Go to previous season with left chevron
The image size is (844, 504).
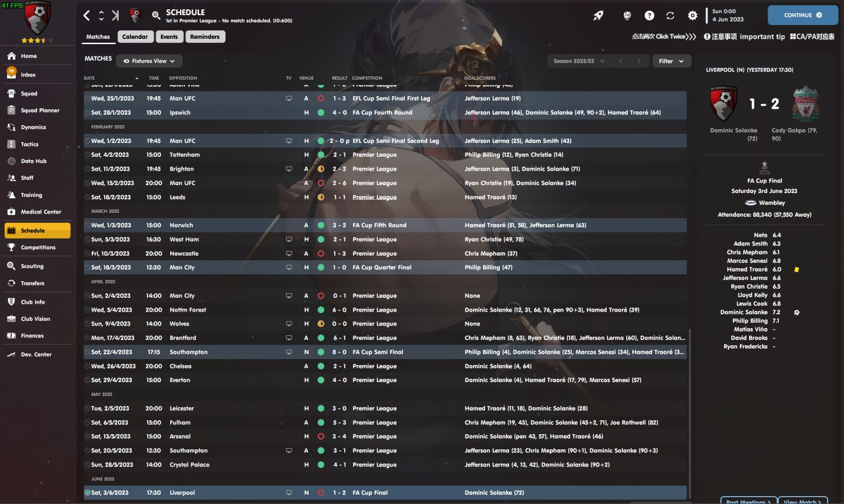point(620,61)
